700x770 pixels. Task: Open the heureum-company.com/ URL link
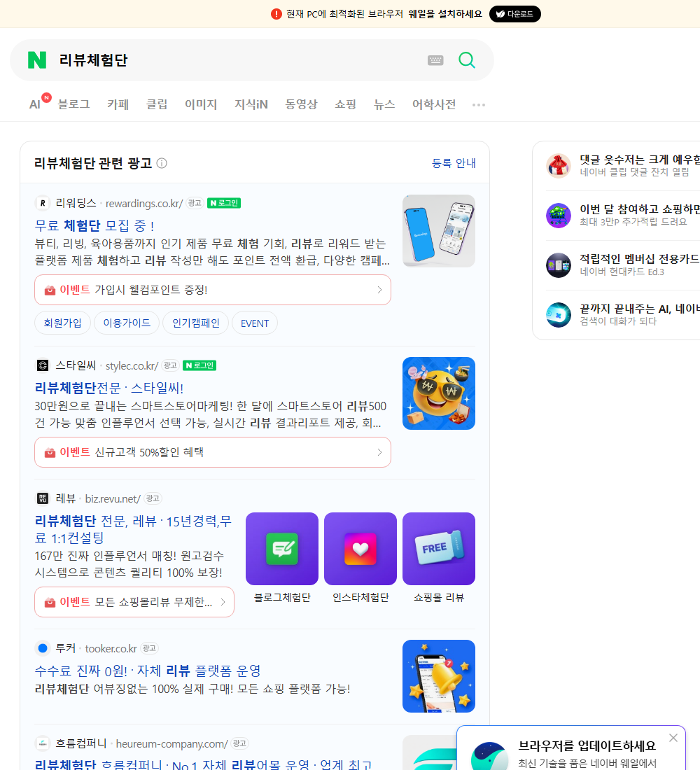pyautogui.click(x=172, y=743)
